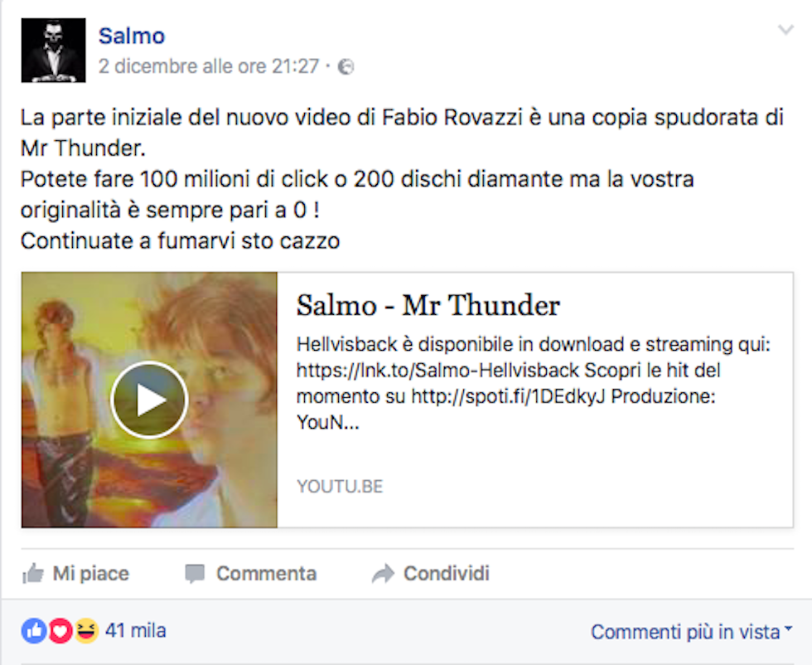This screenshot has width=812, height=665.
Task: Click the blue Like reaction icon
Action: [34, 631]
